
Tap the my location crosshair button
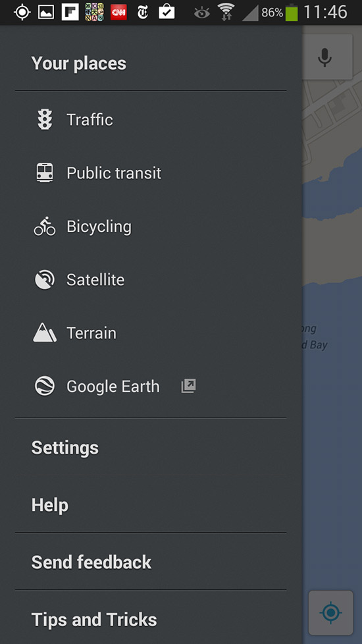click(331, 613)
